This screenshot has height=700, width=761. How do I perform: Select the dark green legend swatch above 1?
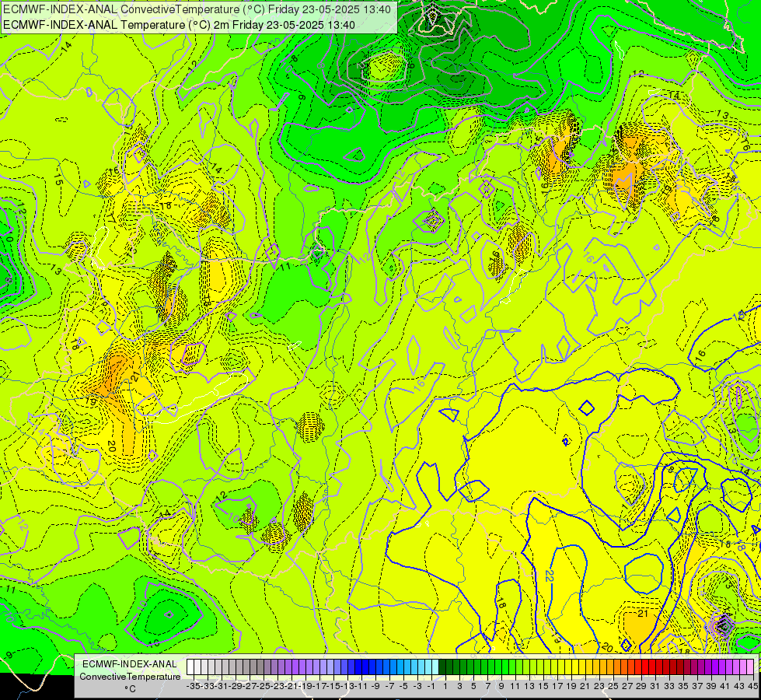pos(442,667)
